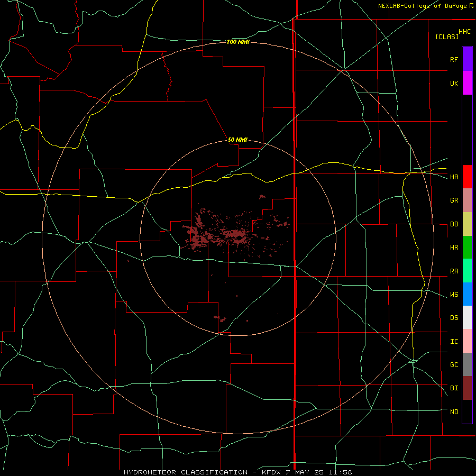Click the 100 NMI range ring label
Screen dimensions: 476x476
click(x=238, y=42)
